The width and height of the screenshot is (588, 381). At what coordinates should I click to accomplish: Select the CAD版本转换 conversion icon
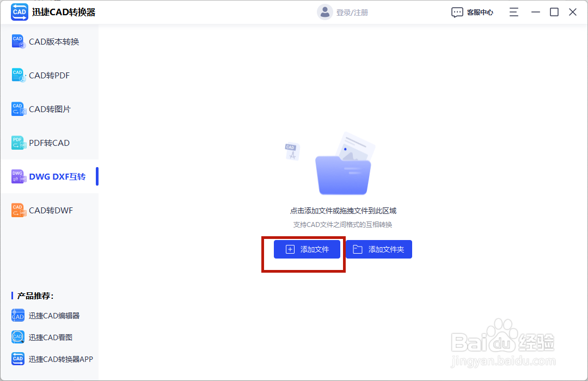18,41
